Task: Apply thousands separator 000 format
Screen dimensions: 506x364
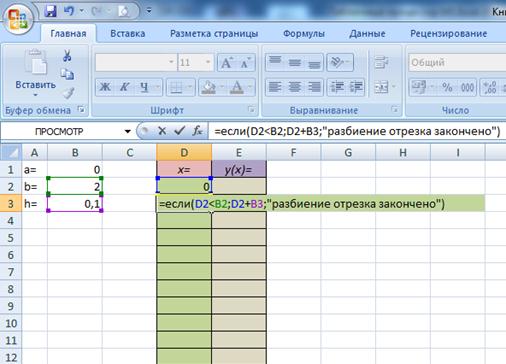Action: [x=467, y=87]
